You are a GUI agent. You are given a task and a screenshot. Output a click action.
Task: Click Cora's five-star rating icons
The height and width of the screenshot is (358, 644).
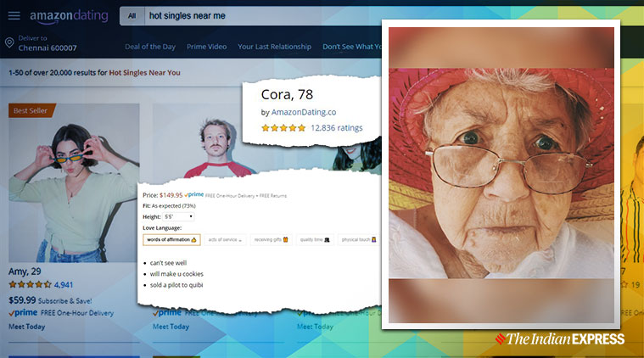click(x=283, y=128)
